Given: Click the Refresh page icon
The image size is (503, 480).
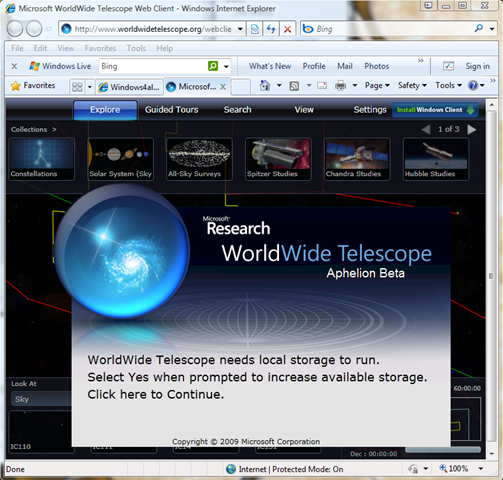Looking at the screenshot, I should click(x=271, y=29).
